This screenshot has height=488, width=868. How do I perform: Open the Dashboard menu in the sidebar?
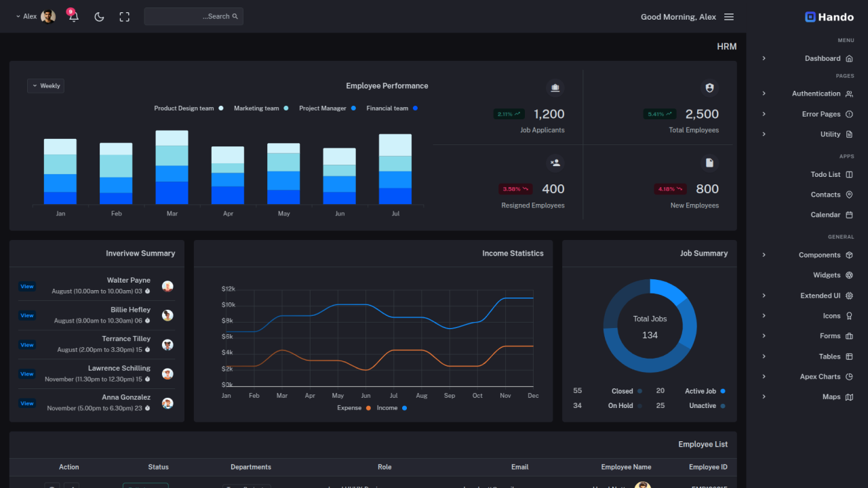[x=823, y=58]
